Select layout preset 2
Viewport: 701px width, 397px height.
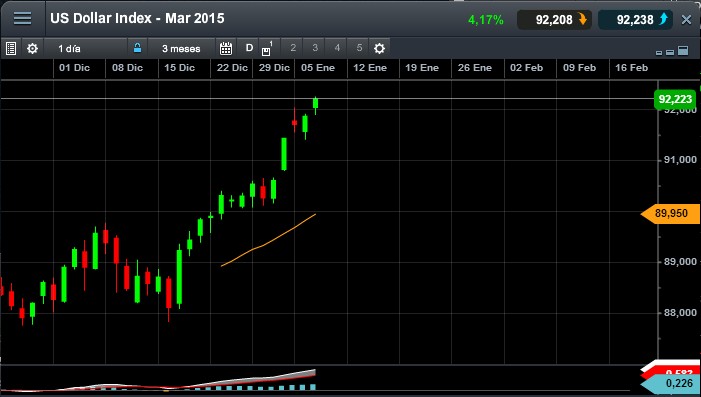[x=293, y=48]
